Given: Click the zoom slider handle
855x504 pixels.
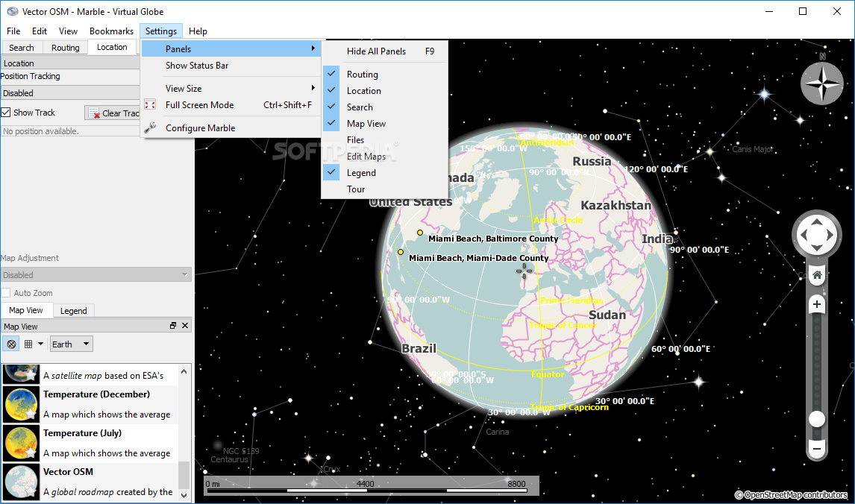Looking at the screenshot, I should pyautogui.click(x=817, y=418).
